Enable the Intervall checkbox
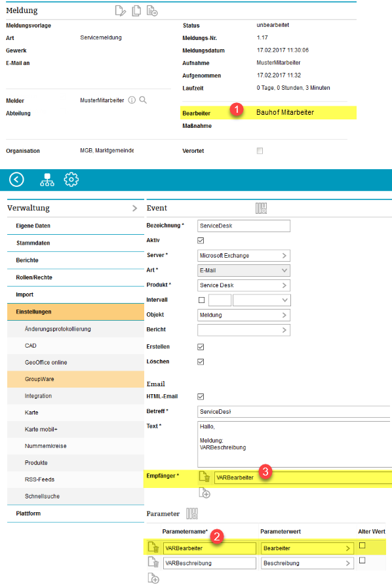Image resolution: width=392 pixels, height=585 pixels. pyautogui.click(x=202, y=300)
